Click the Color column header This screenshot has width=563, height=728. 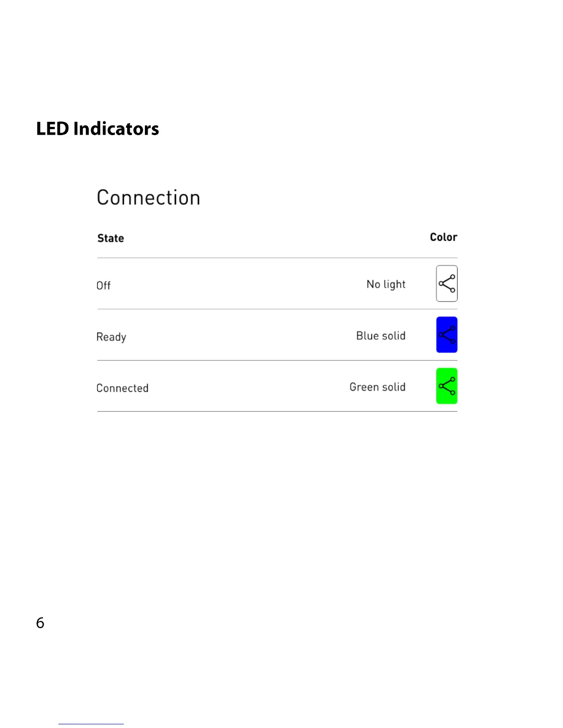pyautogui.click(x=443, y=237)
